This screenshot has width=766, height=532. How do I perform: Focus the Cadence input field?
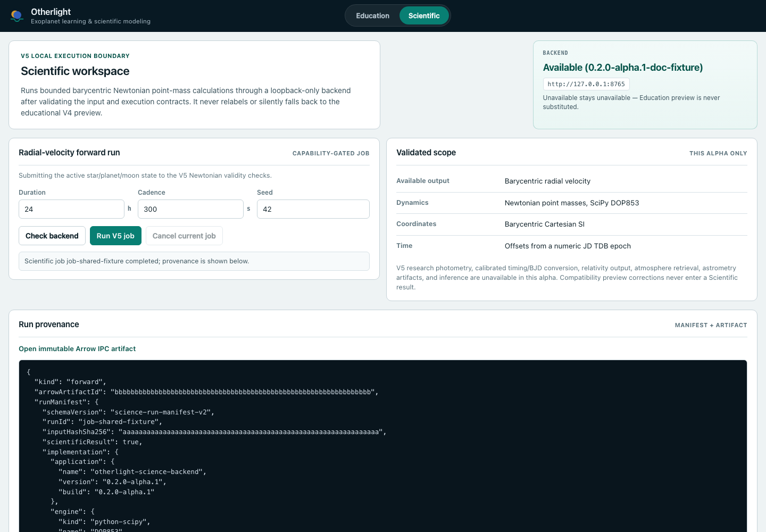coord(190,209)
